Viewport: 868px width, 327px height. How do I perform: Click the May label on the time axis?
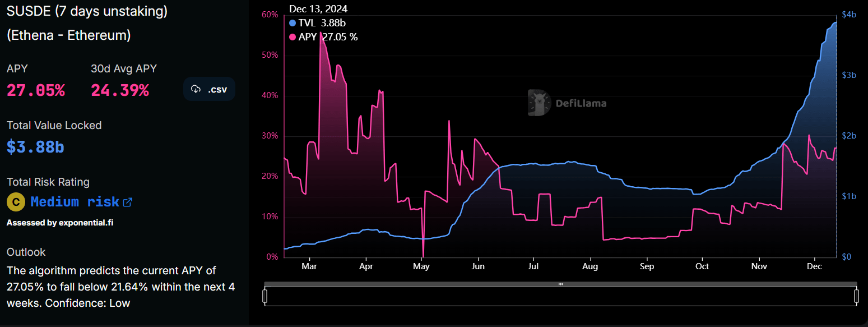[421, 266]
